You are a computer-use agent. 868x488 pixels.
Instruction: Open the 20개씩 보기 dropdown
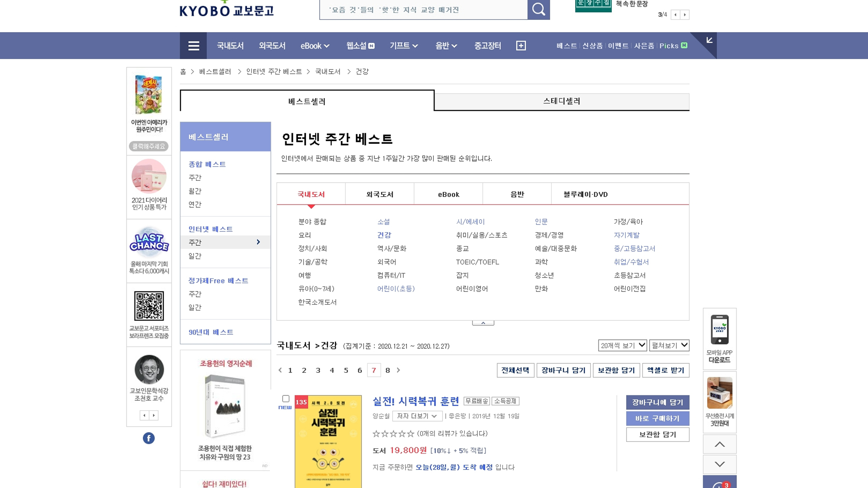pyautogui.click(x=622, y=345)
